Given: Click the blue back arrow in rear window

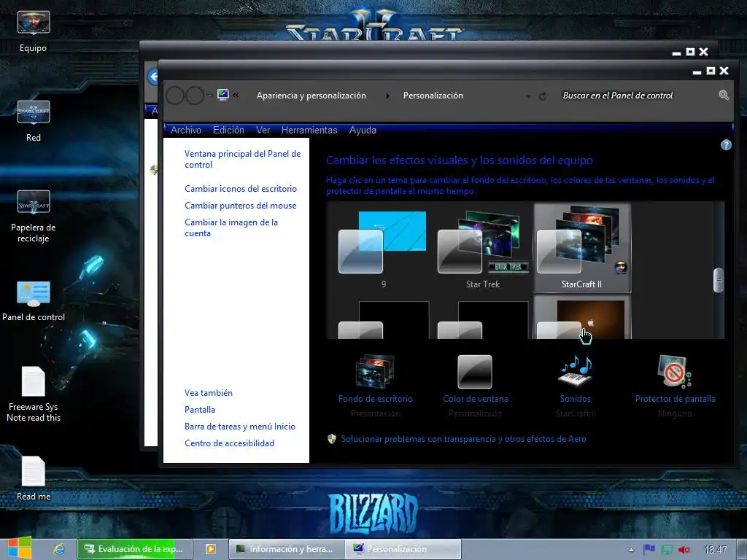Looking at the screenshot, I should [153, 77].
